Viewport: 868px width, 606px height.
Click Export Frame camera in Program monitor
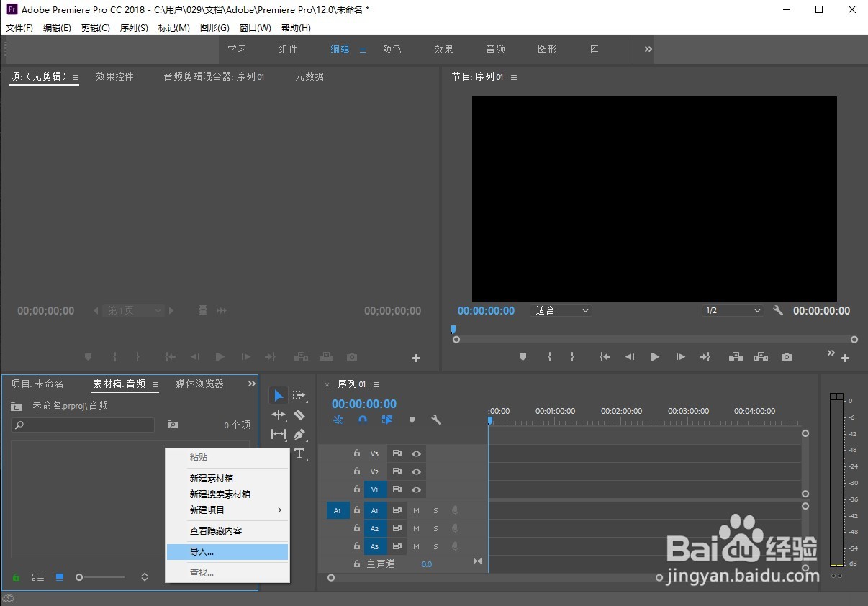click(787, 356)
